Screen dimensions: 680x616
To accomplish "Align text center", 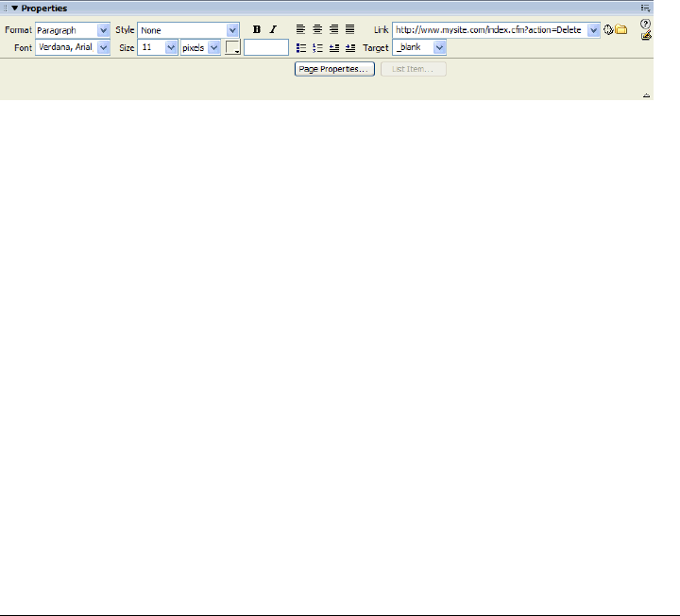I will (317, 29).
